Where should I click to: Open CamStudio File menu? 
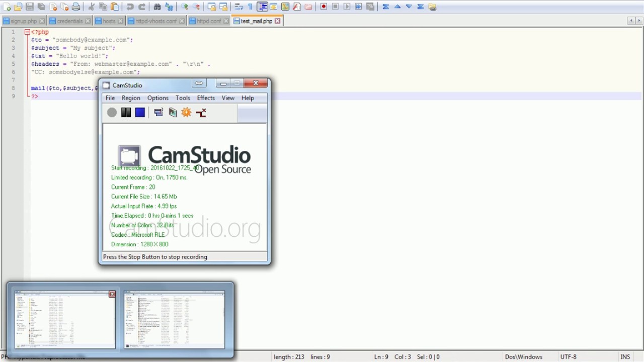pos(110,98)
